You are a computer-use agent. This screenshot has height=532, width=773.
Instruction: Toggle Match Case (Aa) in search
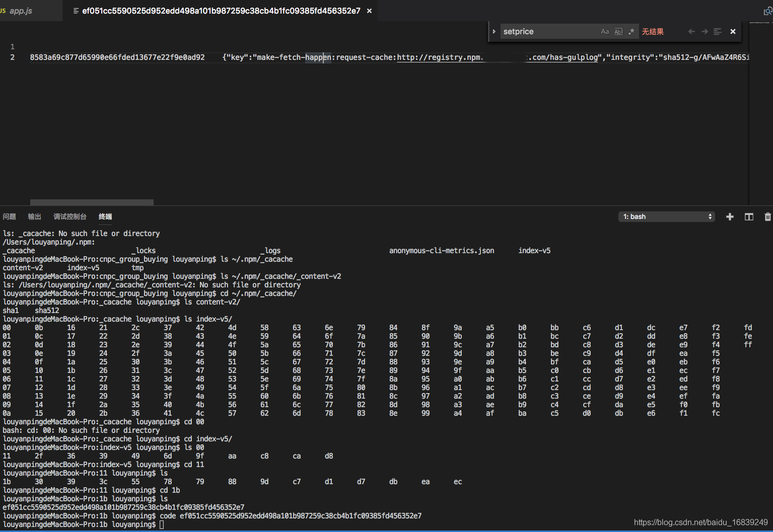coord(605,31)
